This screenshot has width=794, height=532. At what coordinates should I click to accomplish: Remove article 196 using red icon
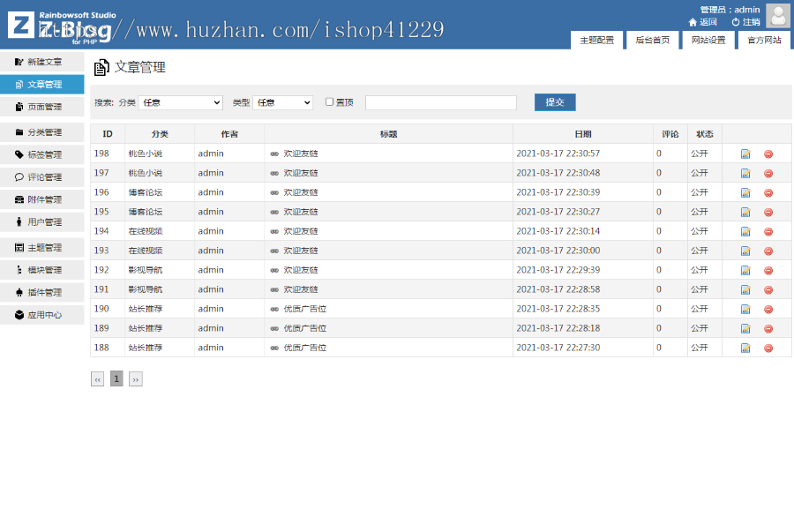point(768,192)
